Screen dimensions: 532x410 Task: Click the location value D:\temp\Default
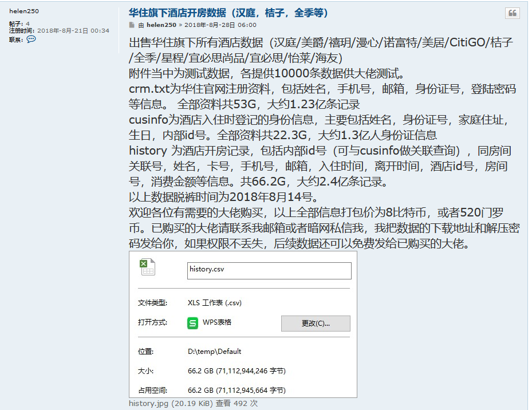tap(214, 351)
